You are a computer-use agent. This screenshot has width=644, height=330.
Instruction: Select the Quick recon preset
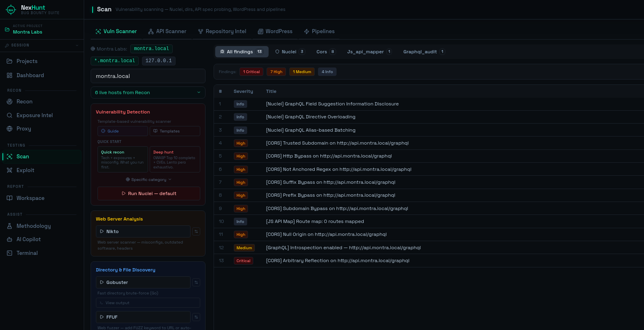[123, 160]
